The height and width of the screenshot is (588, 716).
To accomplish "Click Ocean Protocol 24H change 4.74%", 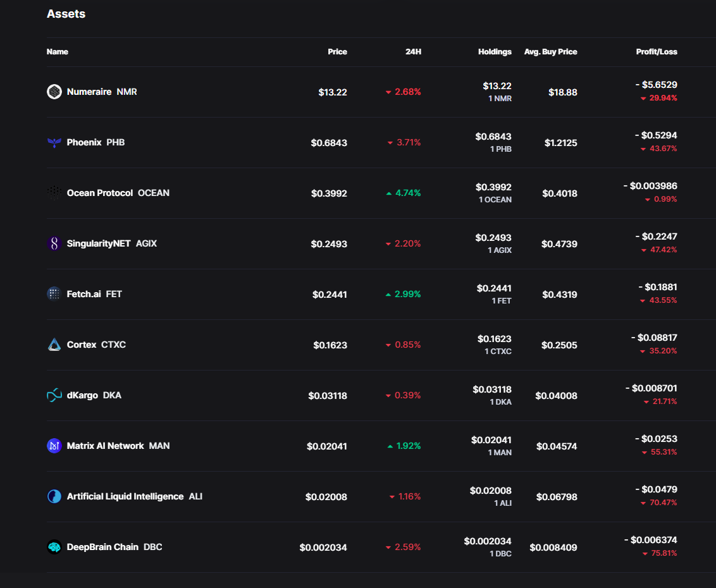I will 404,193.
